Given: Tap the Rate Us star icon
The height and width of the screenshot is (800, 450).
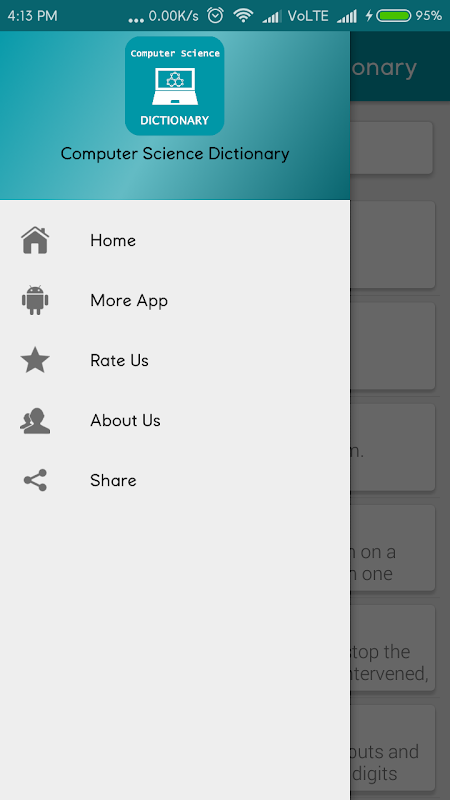Looking at the screenshot, I should (35, 360).
